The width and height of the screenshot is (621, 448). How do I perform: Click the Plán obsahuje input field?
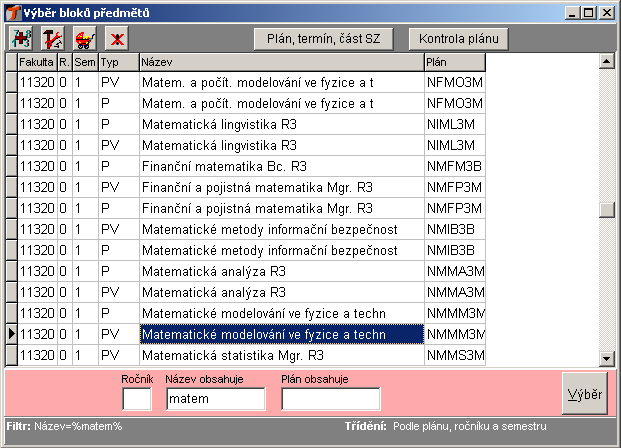click(330, 400)
